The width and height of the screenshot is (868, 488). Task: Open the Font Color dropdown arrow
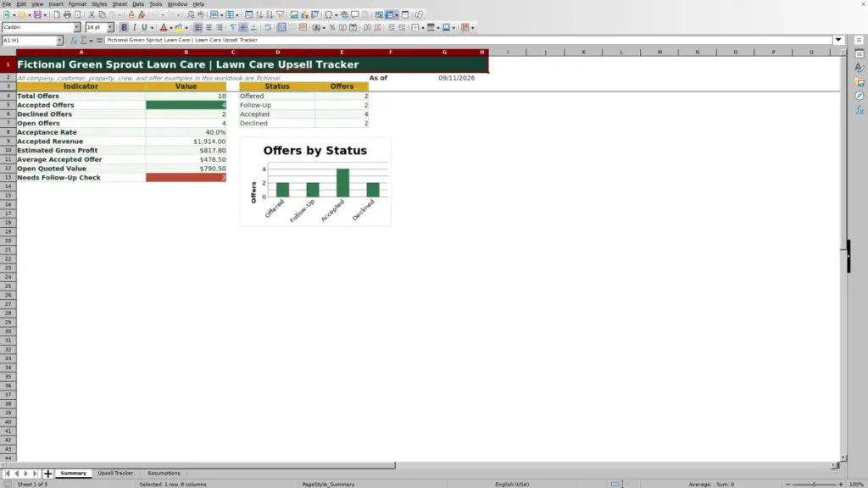[171, 28]
